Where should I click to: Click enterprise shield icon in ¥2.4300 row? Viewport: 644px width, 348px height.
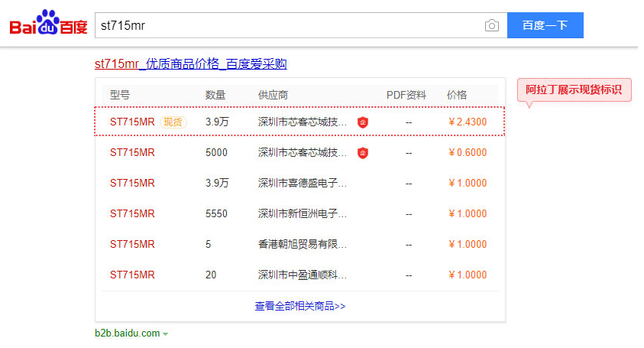363,122
